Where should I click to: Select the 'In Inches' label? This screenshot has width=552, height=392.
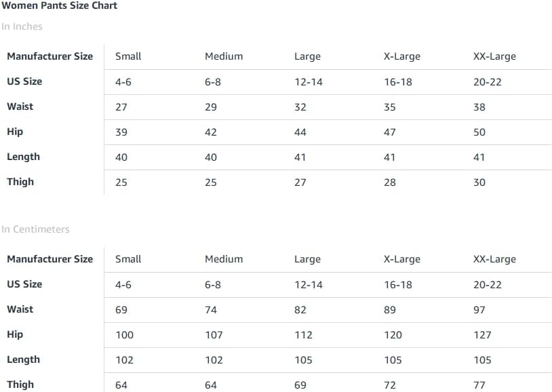tap(22, 27)
